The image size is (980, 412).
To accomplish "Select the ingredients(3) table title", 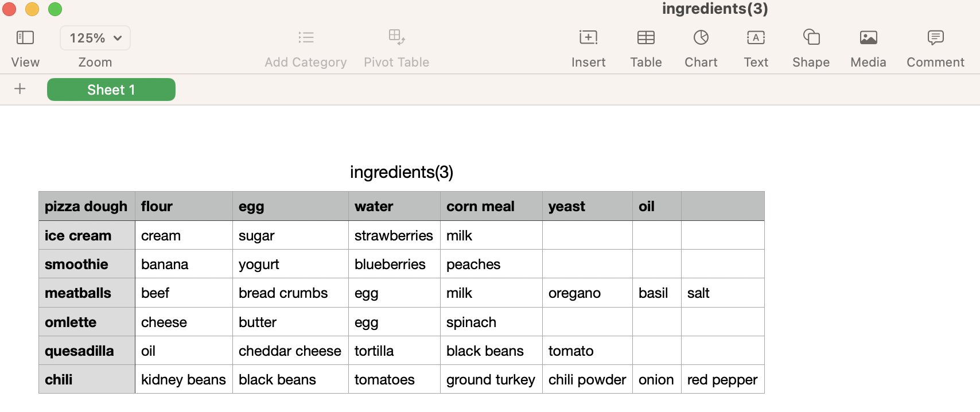I will tap(402, 172).
